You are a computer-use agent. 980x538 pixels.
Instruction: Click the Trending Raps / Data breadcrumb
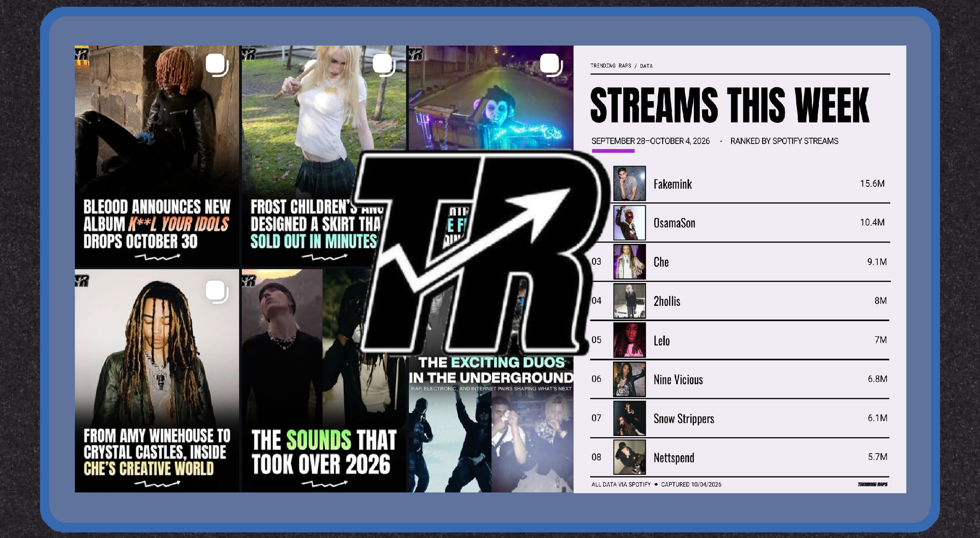tap(621, 66)
